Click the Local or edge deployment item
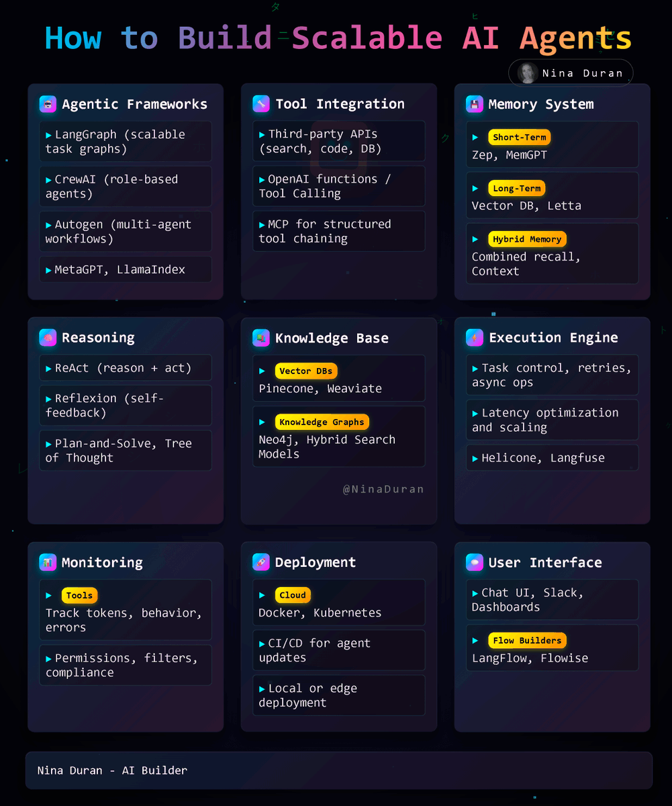The image size is (672, 806). point(339,696)
